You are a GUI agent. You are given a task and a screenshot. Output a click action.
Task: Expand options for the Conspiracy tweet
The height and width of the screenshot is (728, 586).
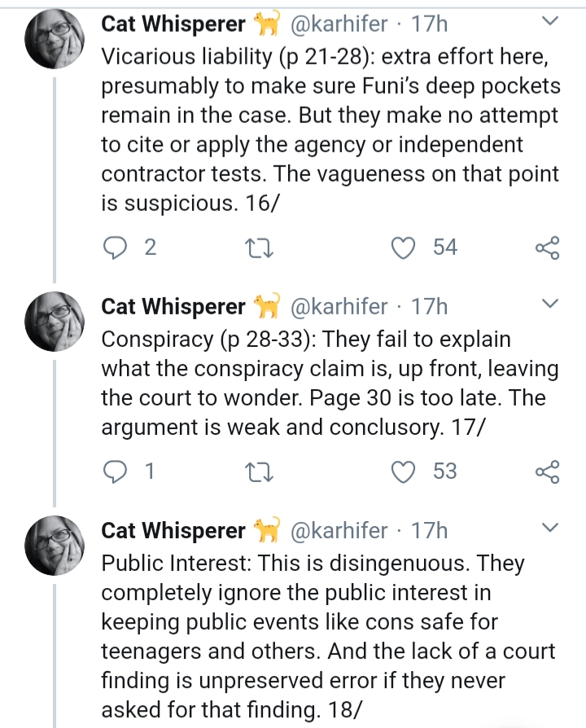(x=550, y=304)
